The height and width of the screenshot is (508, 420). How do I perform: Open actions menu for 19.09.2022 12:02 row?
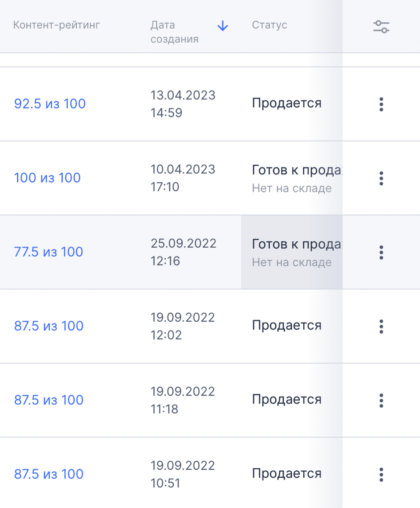[381, 326]
